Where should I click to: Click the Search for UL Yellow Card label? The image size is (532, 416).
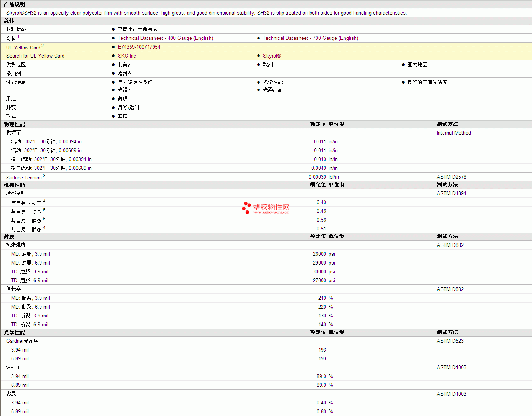coord(35,56)
